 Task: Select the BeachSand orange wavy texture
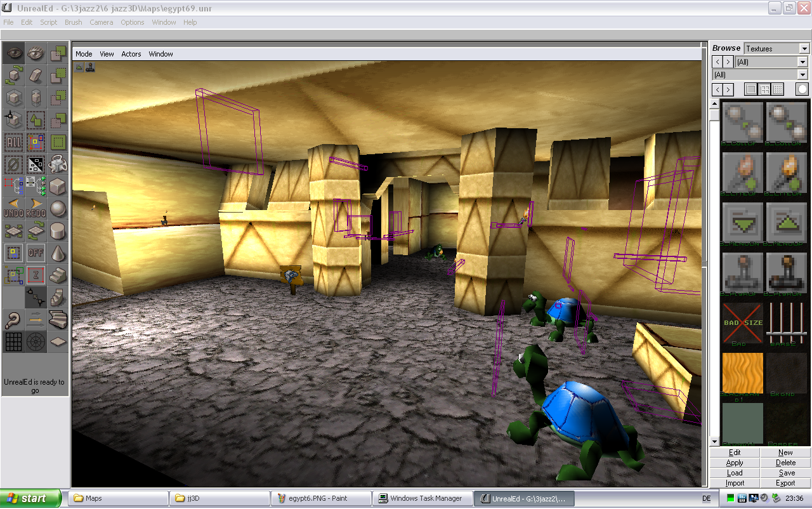(742, 373)
